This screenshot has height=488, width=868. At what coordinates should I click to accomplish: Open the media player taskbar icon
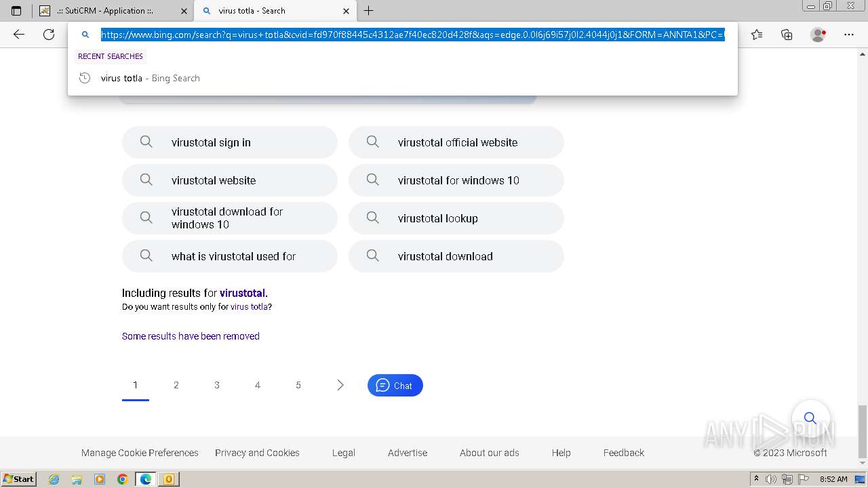(x=100, y=479)
